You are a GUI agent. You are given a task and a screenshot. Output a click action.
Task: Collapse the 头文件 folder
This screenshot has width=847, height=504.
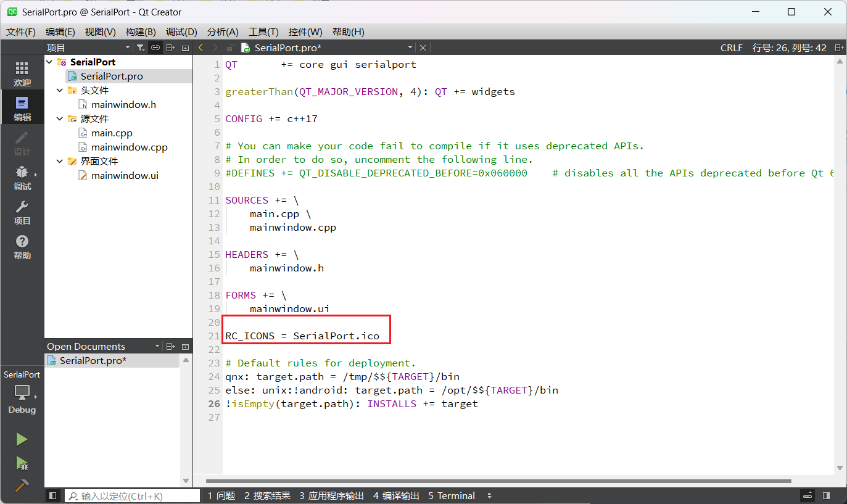[60, 90]
